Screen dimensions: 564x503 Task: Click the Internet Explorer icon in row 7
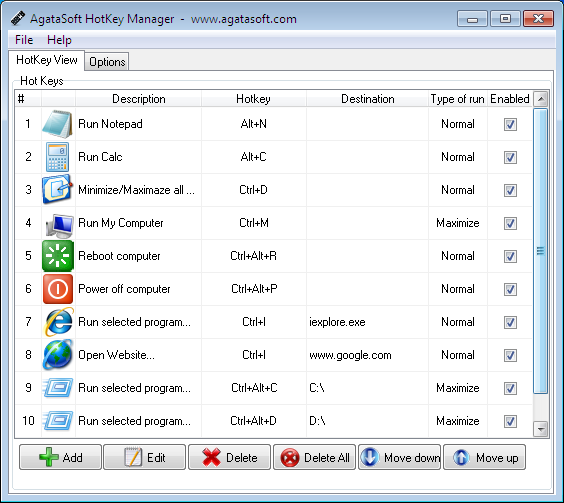[x=58, y=322]
